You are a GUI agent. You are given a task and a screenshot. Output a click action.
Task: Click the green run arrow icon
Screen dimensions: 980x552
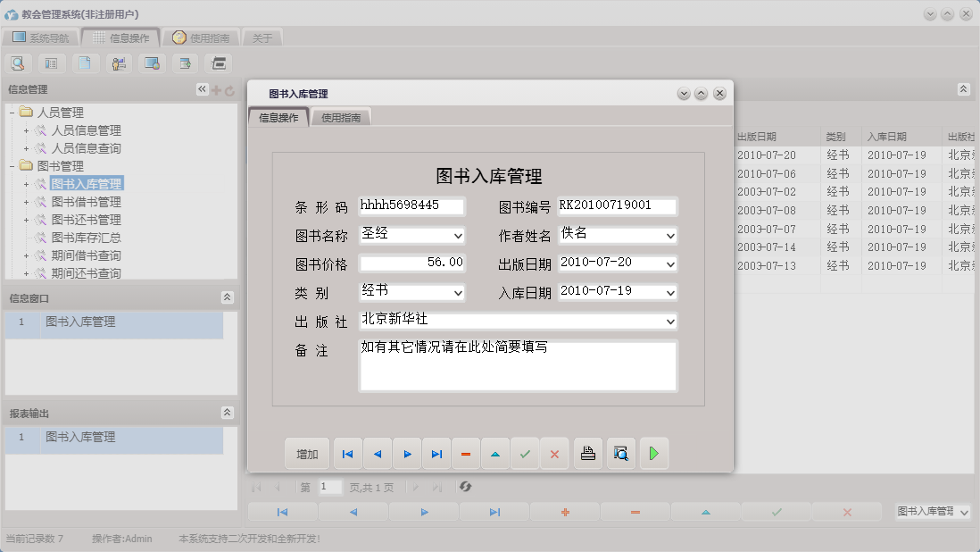tap(654, 453)
